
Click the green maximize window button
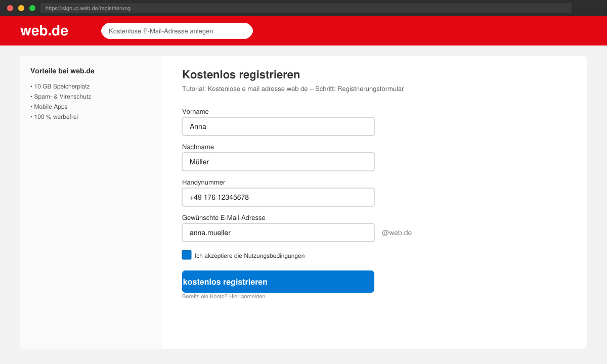[32, 8]
